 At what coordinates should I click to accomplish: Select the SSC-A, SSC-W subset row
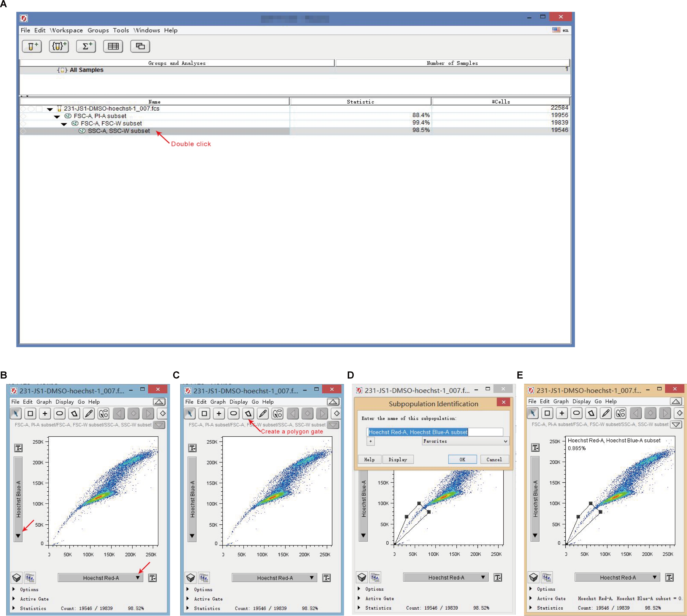click(119, 131)
